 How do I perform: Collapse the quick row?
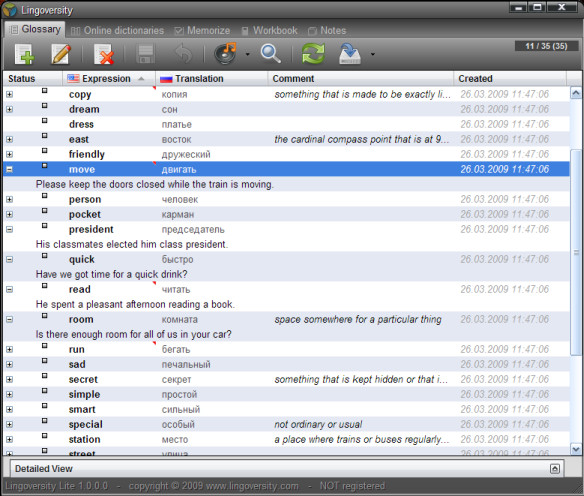click(x=9, y=260)
